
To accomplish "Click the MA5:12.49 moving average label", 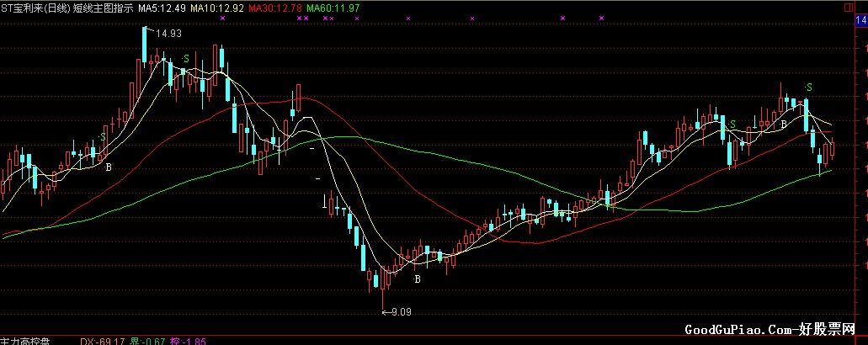I will pyautogui.click(x=161, y=8).
